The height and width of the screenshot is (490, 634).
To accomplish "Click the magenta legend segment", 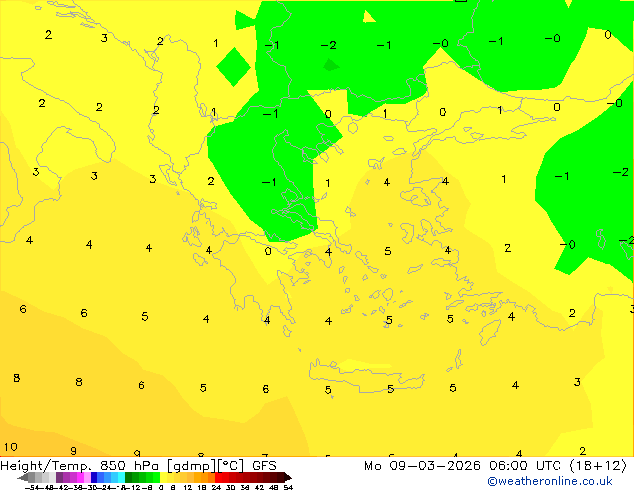I will [80, 477].
